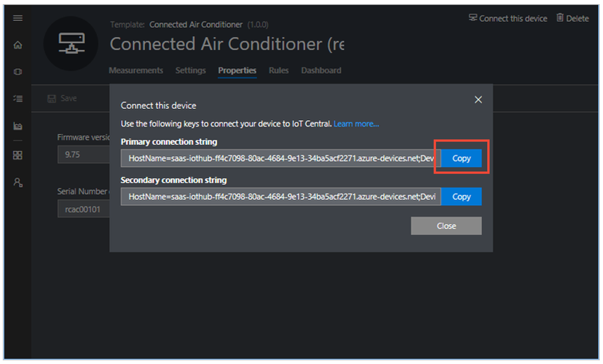Copy the primary connection string
This screenshot has height=364, width=603.
point(462,158)
